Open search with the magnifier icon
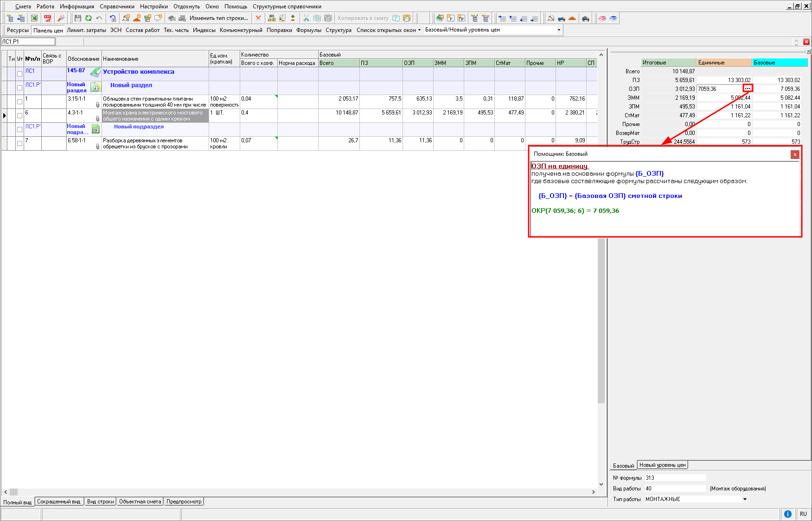 (61, 18)
